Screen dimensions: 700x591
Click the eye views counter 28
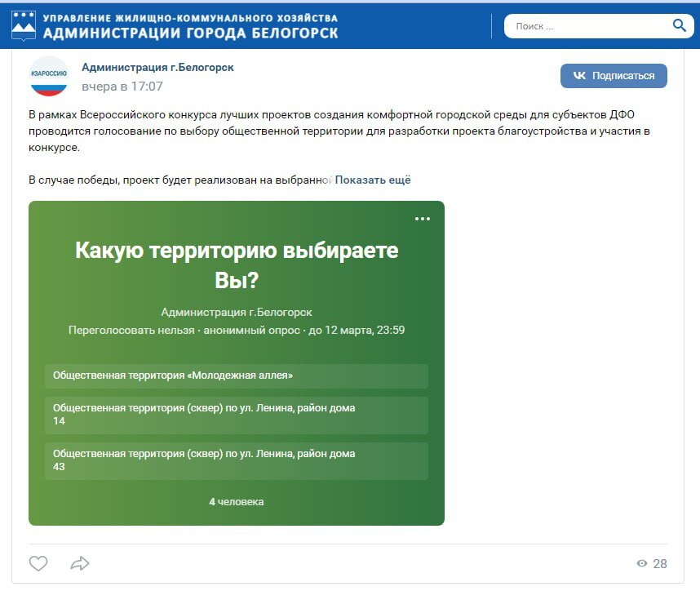[652, 564]
